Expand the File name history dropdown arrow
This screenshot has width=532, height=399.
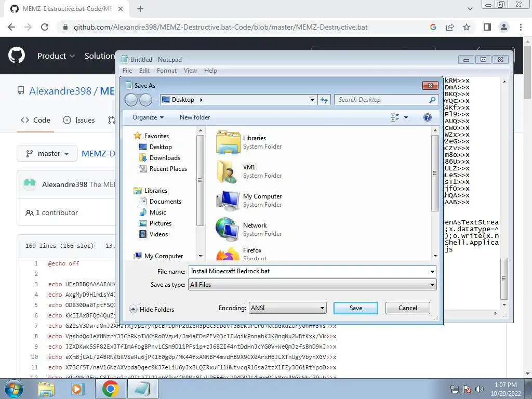[432, 271]
